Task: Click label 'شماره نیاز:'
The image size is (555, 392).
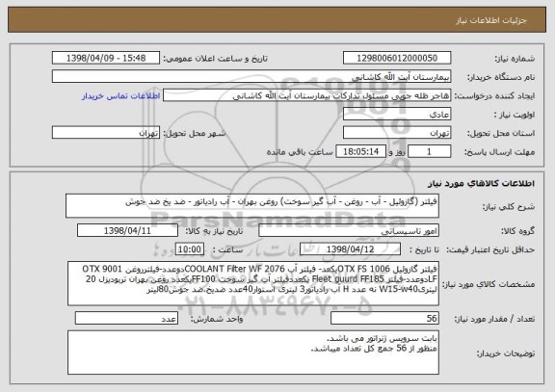Action: pos(515,59)
